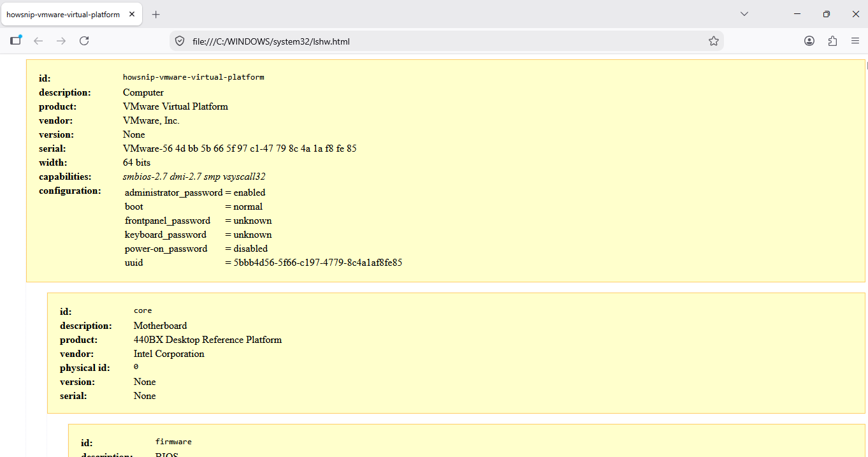The image size is (868, 457).
Task: Click the 440BX Desktop Reference Platform text
Action: pos(208,340)
